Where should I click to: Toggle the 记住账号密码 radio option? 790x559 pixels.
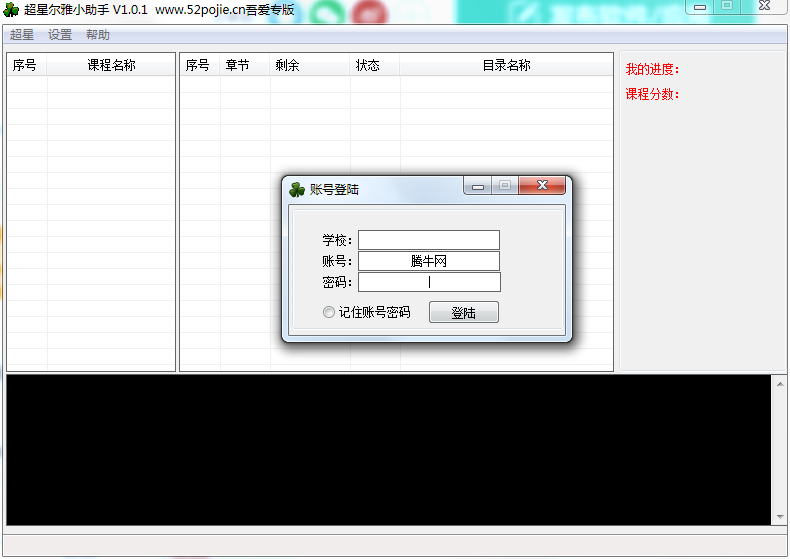[328, 312]
